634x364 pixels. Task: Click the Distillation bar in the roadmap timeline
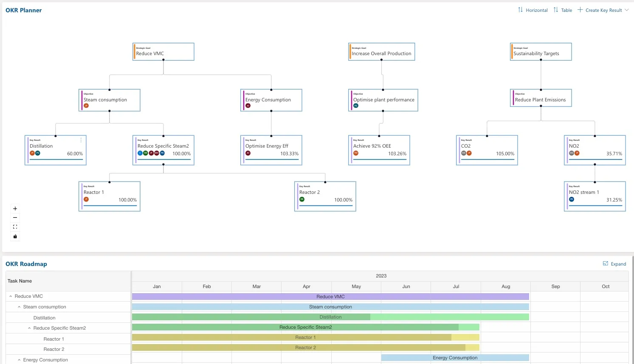click(x=330, y=317)
